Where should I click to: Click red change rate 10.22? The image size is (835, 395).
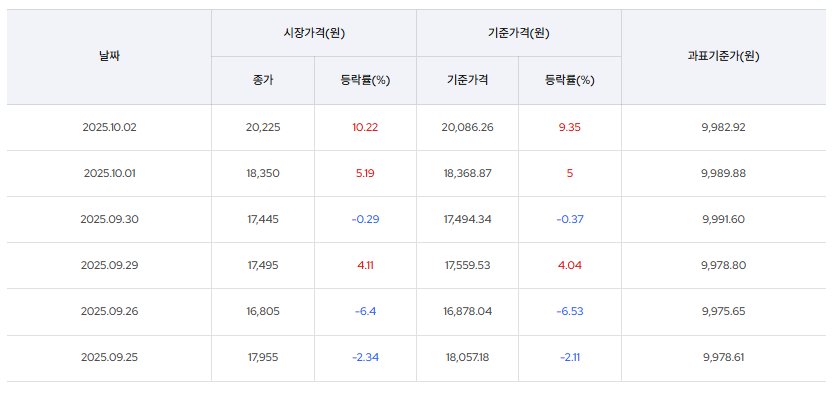pos(365,128)
